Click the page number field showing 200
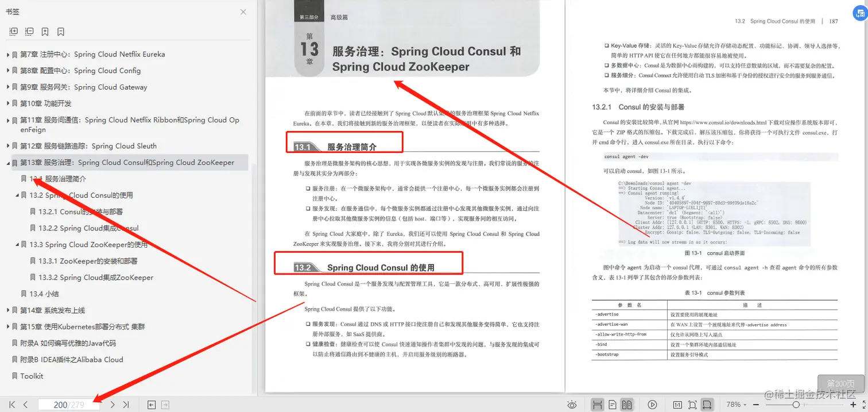 point(69,405)
